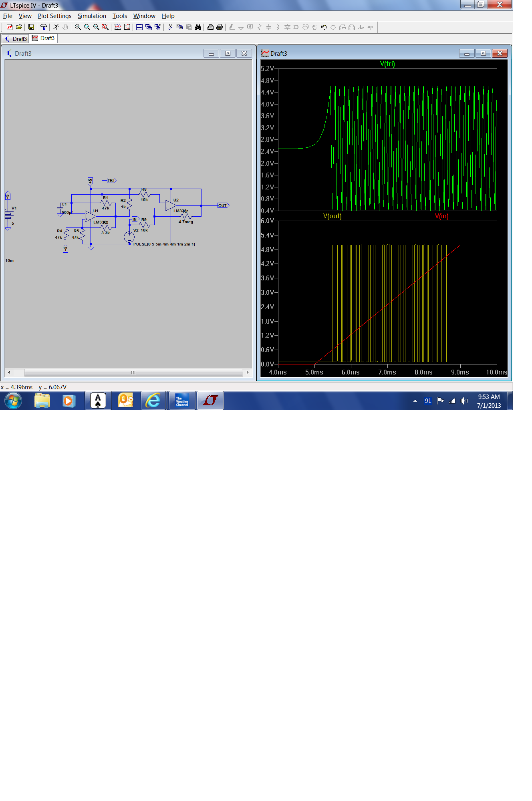Open the Plot Settings menu
The height and width of the screenshot is (801, 532).
pyautogui.click(x=54, y=16)
